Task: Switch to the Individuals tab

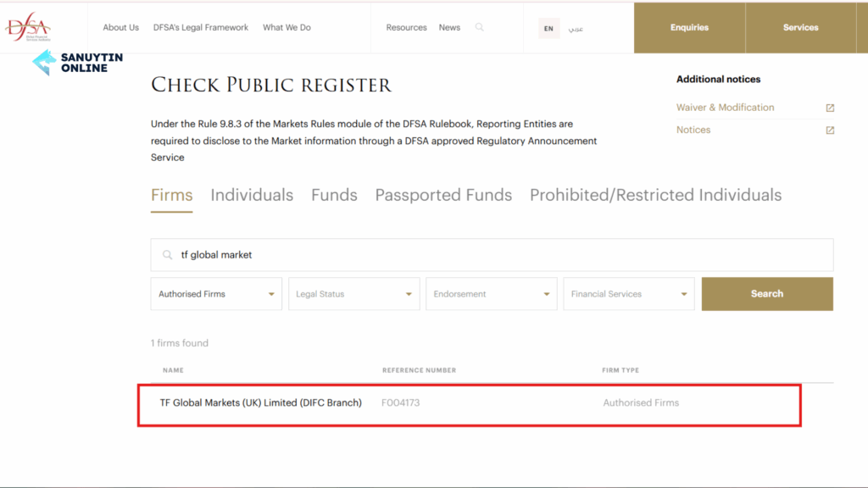Action: [252, 196]
